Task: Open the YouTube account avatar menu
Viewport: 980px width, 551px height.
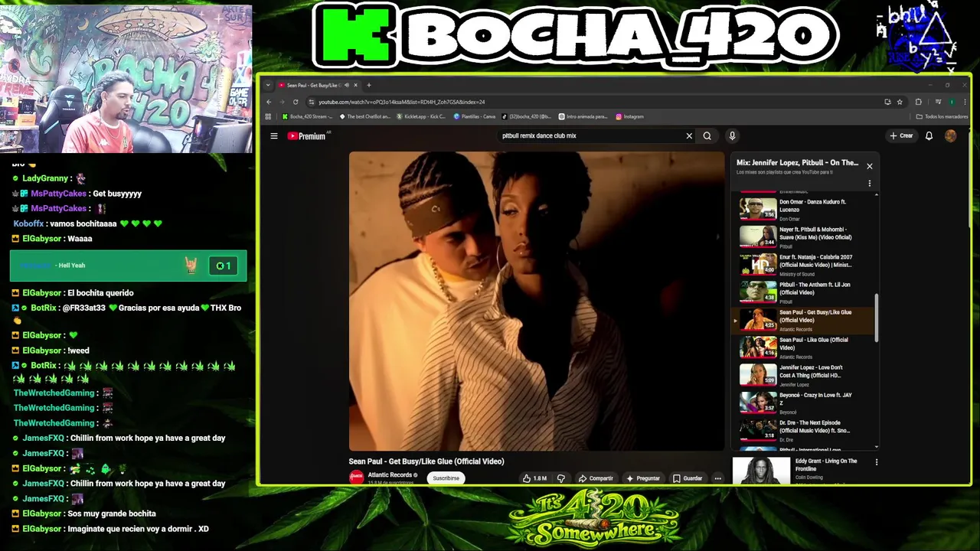Action: point(950,136)
